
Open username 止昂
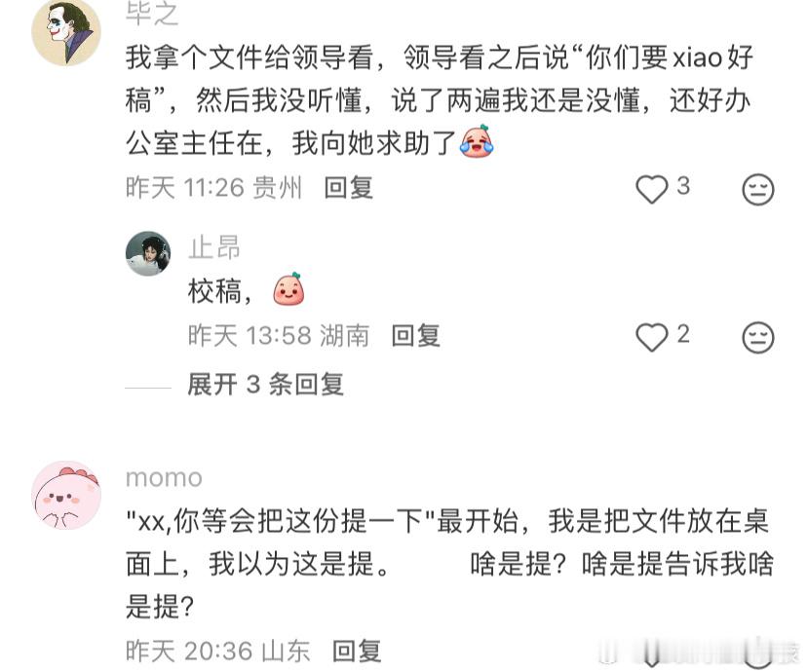[214, 247]
